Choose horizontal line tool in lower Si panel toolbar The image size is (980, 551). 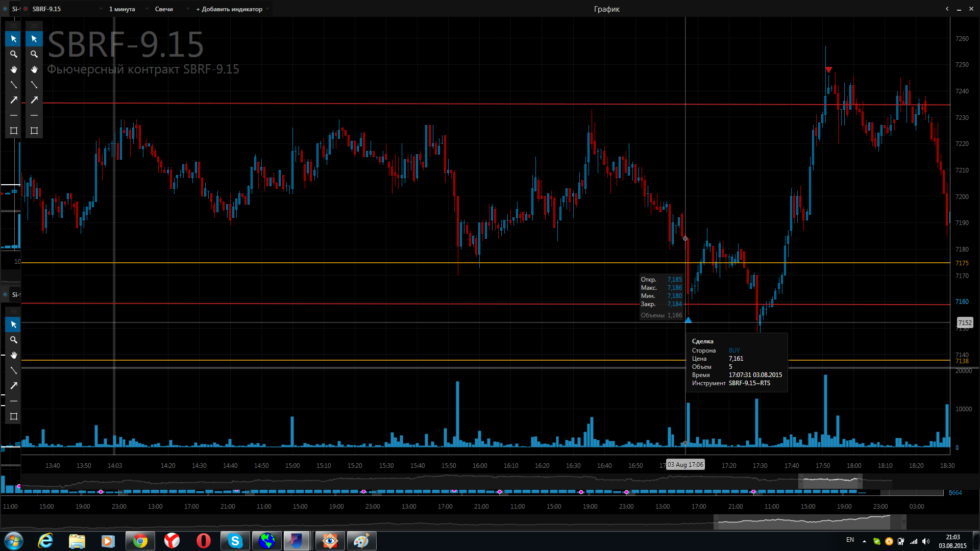pyautogui.click(x=14, y=401)
